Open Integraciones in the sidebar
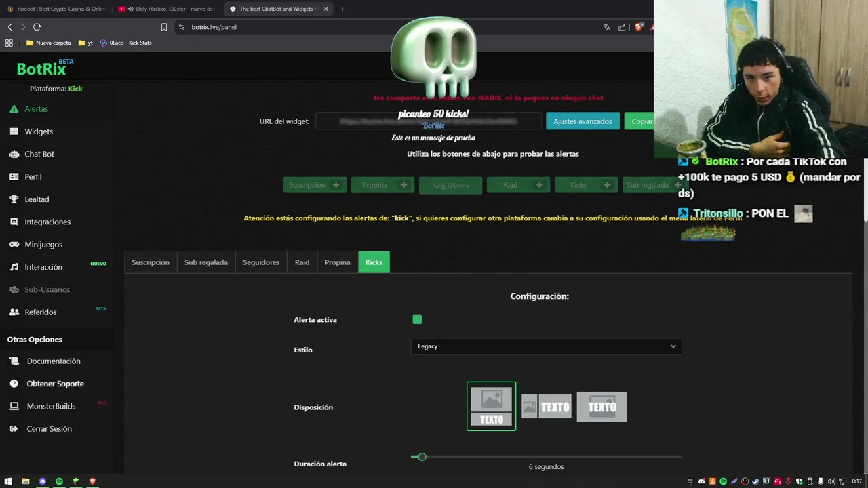This screenshot has height=488, width=868. (x=47, y=222)
